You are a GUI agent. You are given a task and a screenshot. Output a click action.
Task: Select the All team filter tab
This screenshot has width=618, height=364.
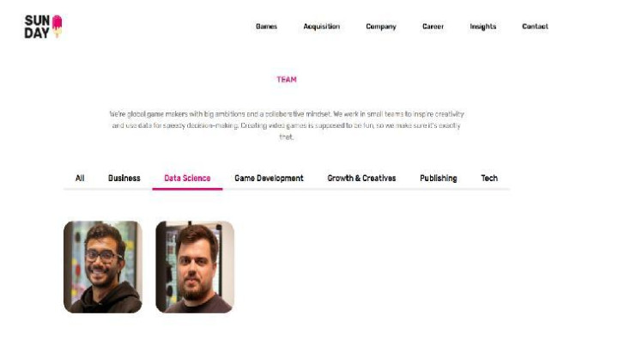[x=80, y=179]
